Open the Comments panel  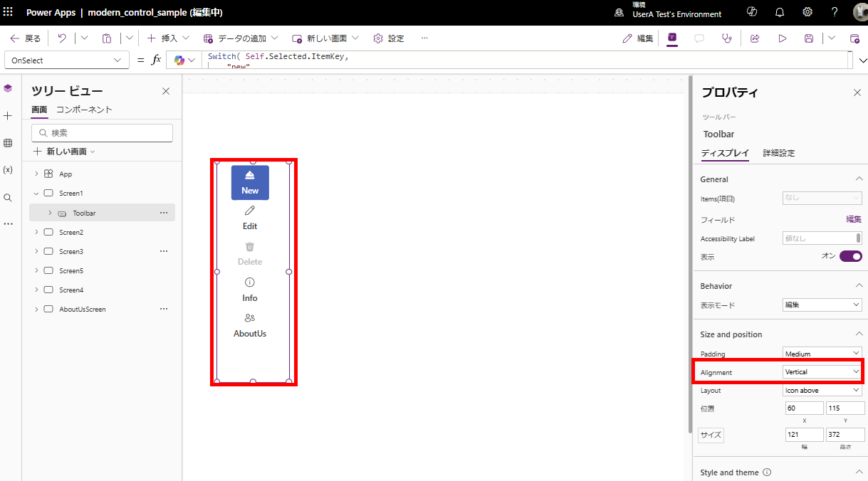point(699,38)
